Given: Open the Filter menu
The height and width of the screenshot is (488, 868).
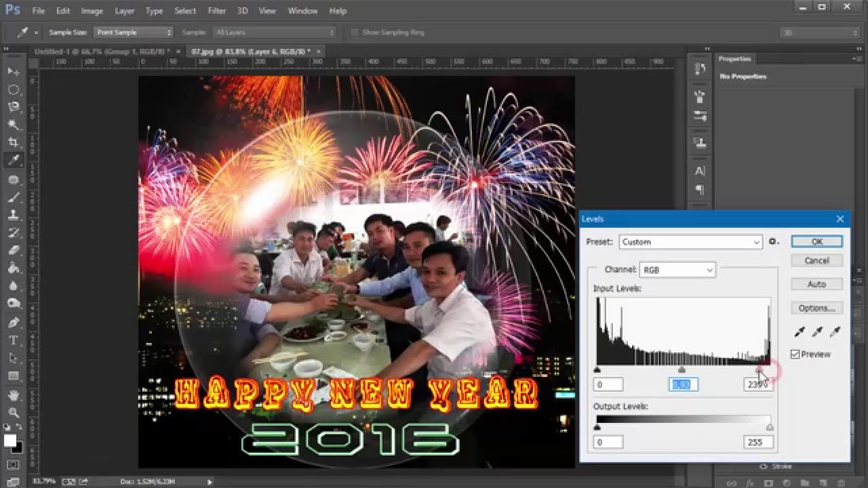Looking at the screenshot, I should (217, 11).
